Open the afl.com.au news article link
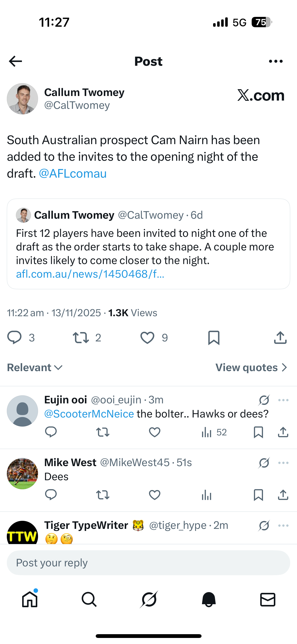Viewport: 297px width, 644px height. [x=90, y=274]
